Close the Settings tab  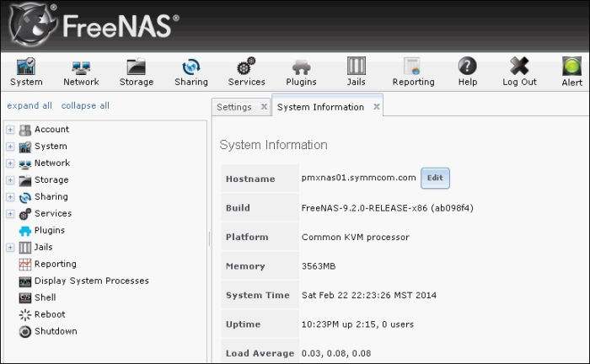(264, 107)
